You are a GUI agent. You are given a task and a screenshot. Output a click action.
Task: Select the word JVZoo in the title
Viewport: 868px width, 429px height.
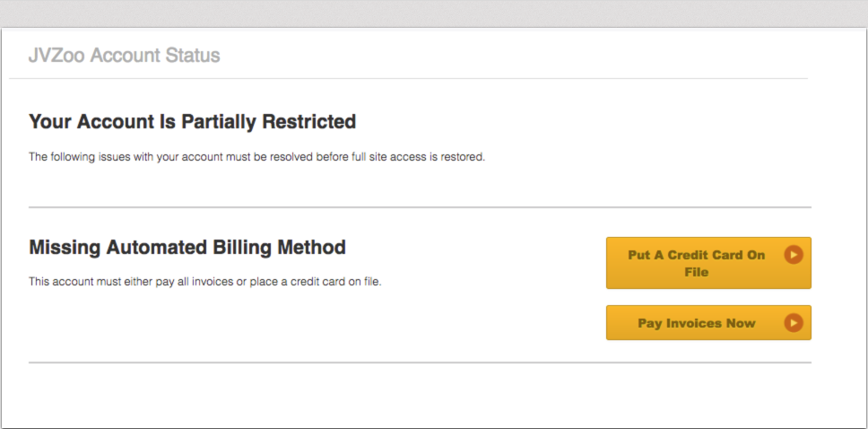56,56
